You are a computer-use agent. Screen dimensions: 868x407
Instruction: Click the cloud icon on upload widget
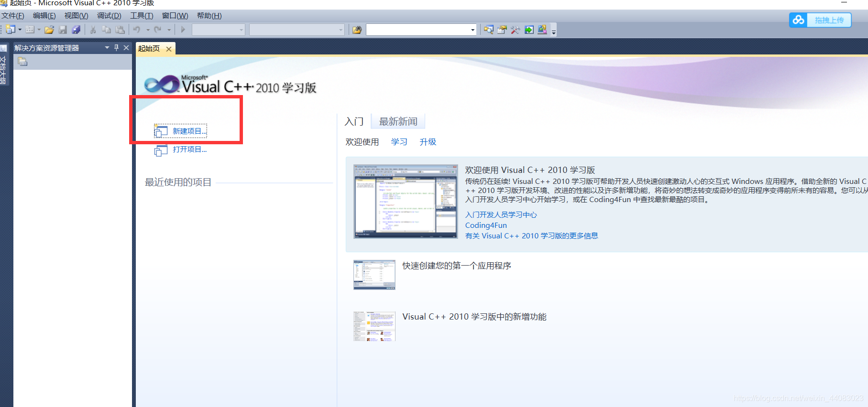[798, 20]
